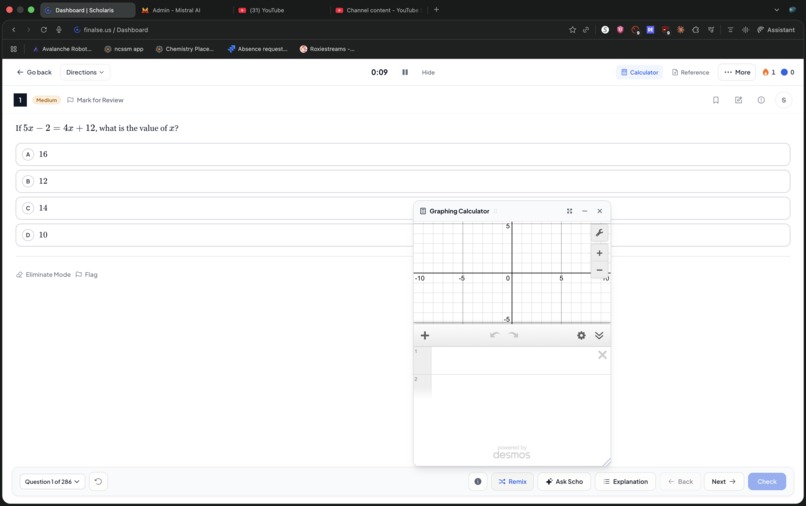The height and width of the screenshot is (506, 806).
Task: Minimize the Graphing Calculator panel
Action: pos(584,211)
